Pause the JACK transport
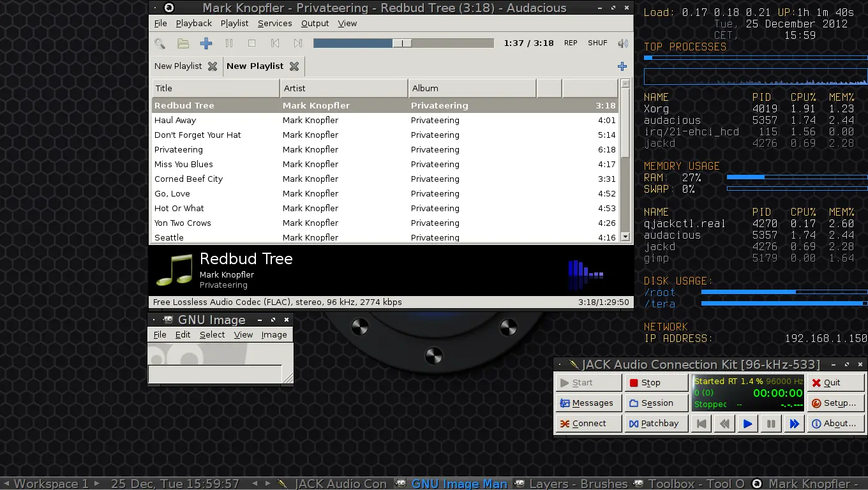The width and height of the screenshot is (868, 490). [771, 424]
